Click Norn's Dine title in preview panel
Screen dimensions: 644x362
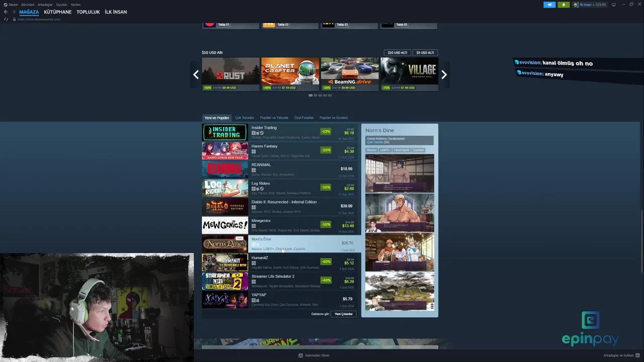(380, 131)
